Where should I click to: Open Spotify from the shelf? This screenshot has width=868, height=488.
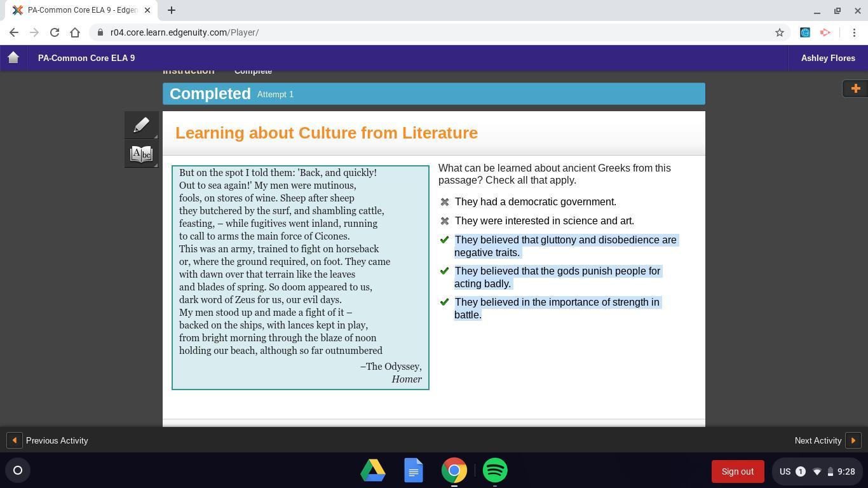coord(495,471)
